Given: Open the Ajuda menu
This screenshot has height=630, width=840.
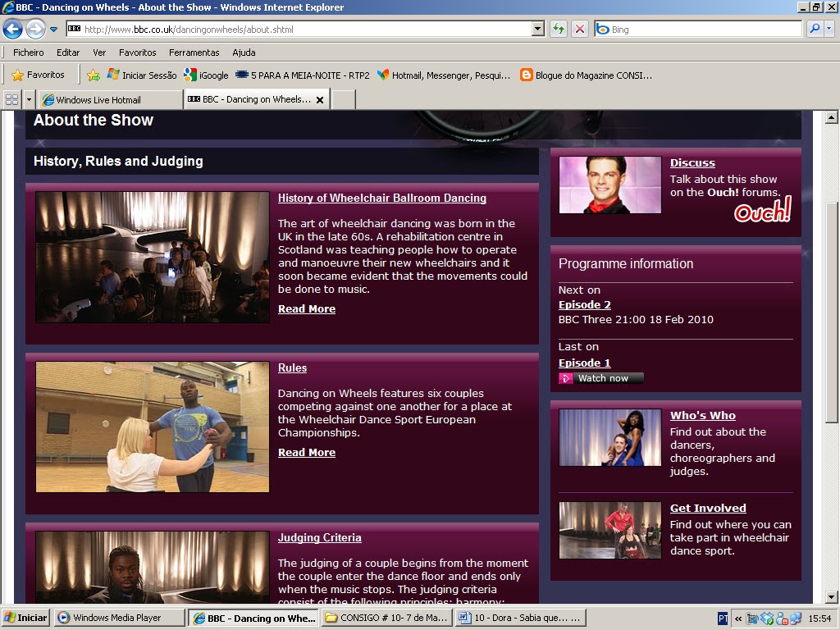Looking at the screenshot, I should [x=244, y=52].
